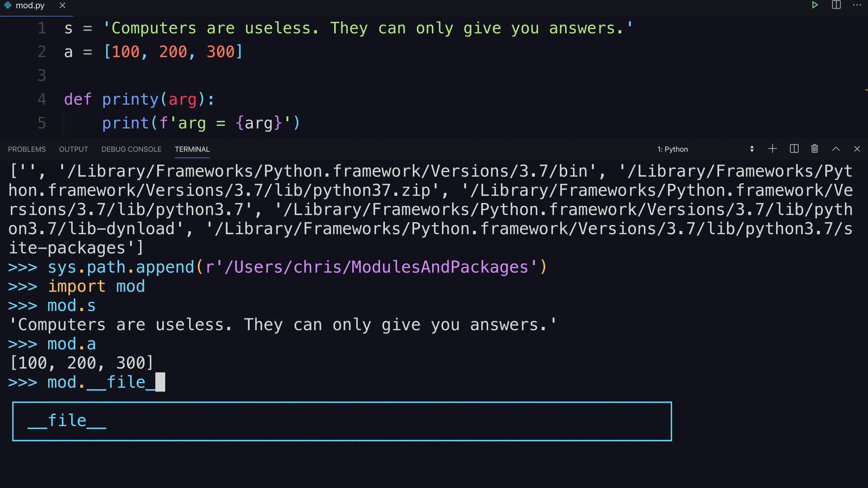The width and height of the screenshot is (868, 488).
Task: Run the Python file with play icon
Action: click(x=815, y=5)
